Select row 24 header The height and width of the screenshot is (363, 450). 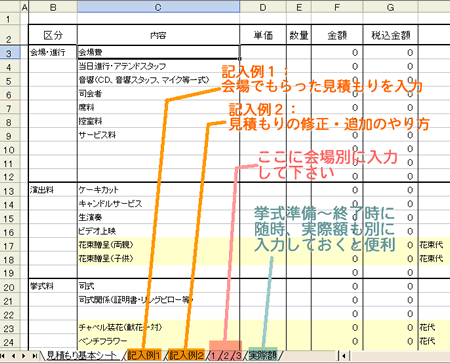pyautogui.click(x=9, y=342)
